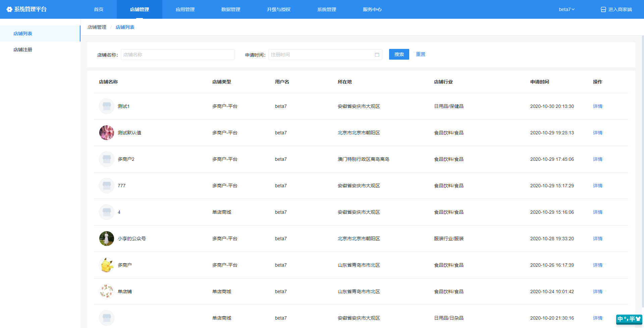Open 详情 for the 单店铺 row

tap(598, 291)
